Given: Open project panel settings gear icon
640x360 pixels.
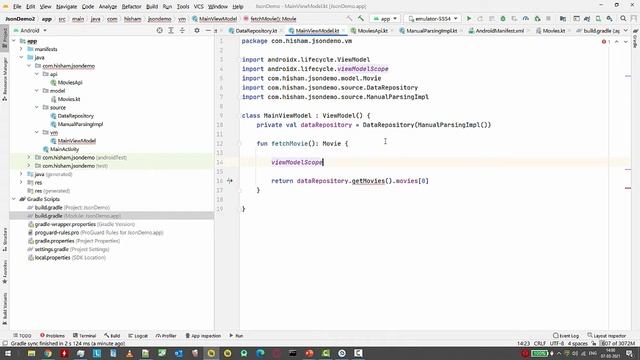Looking at the screenshot, I should [197, 31].
